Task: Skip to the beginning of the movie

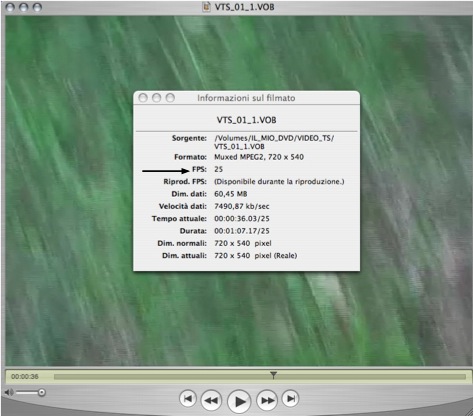Action: [188, 398]
